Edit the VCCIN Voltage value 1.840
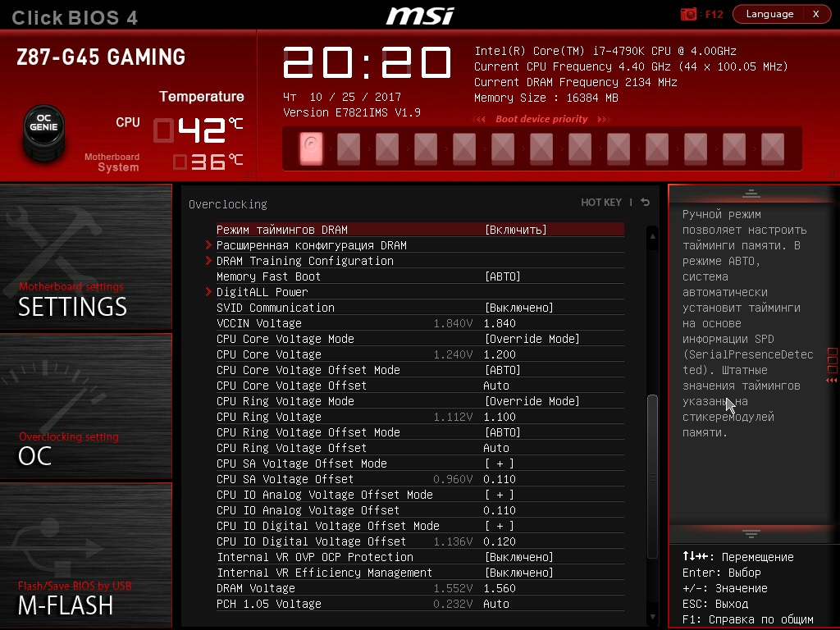This screenshot has height=630, width=840. 500,323
